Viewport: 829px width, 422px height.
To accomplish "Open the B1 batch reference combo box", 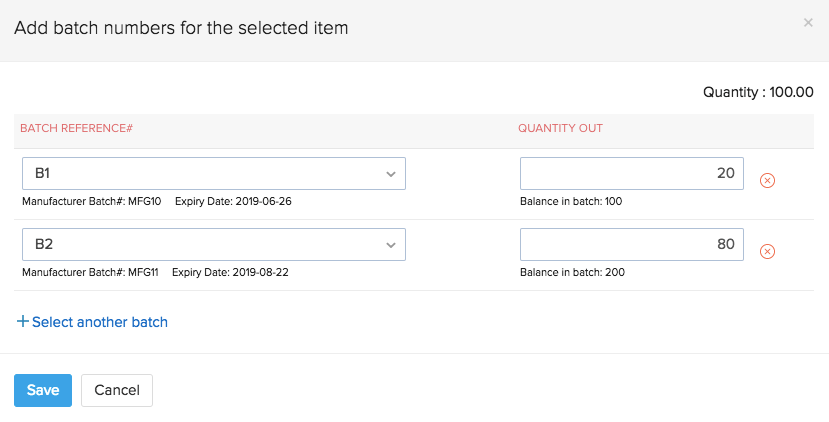I will pyautogui.click(x=200, y=174).
